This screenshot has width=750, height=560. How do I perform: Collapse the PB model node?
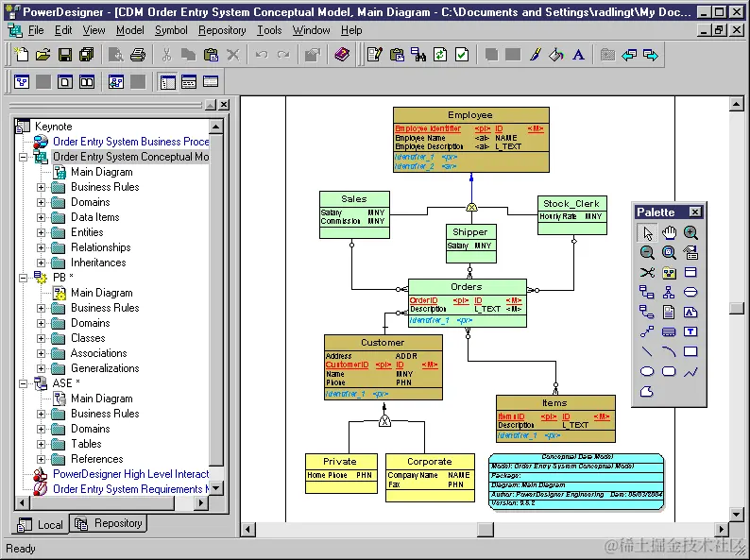pos(23,278)
